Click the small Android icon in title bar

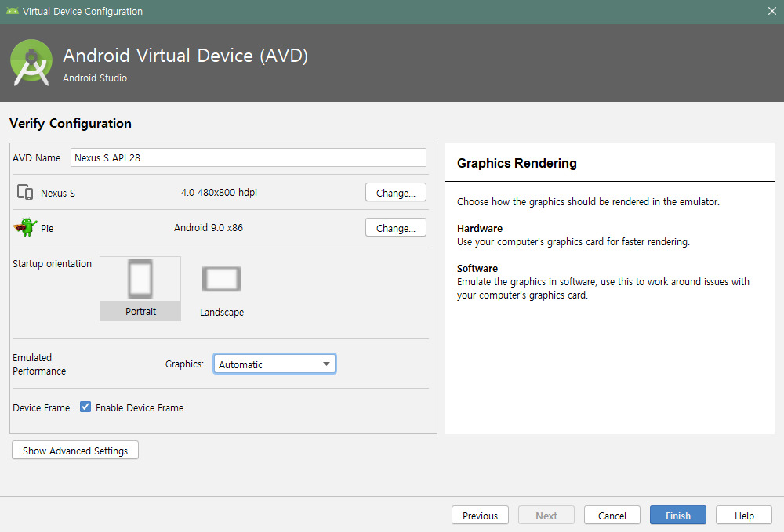tap(12, 11)
